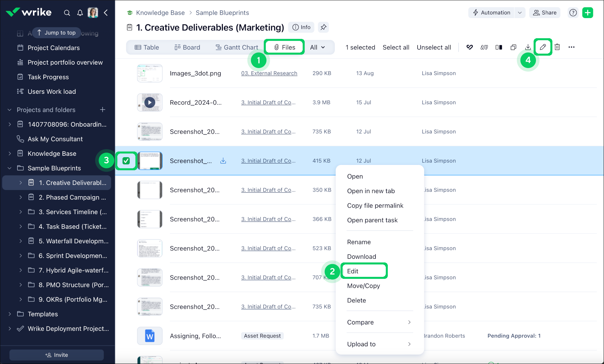Switch to the Gantt Chart tab
The height and width of the screenshot is (364, 604).
237,47
